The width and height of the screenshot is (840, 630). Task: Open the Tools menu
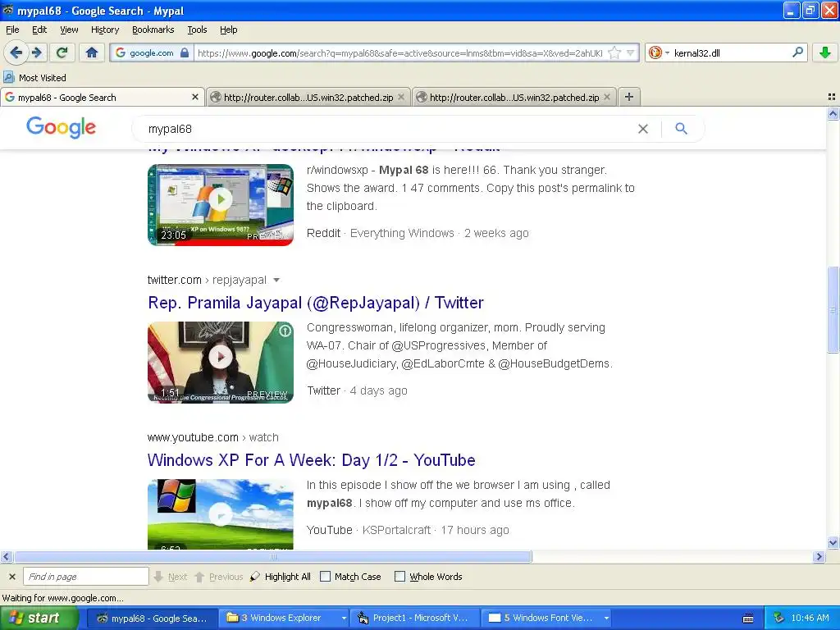coord(197,30)
